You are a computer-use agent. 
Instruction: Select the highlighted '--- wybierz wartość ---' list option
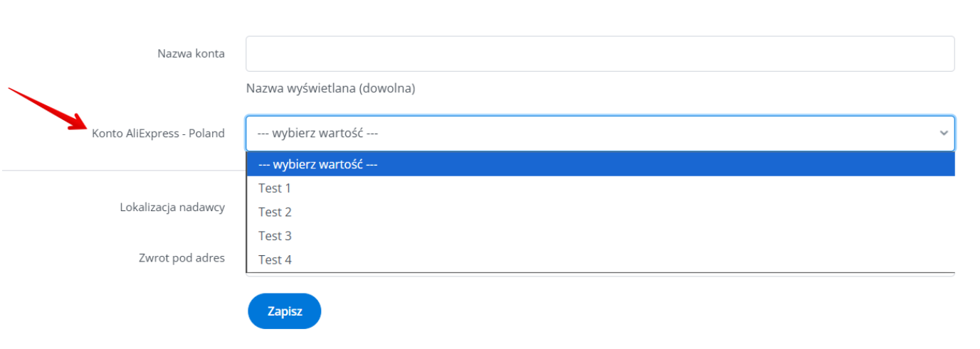tap(599, 164)
